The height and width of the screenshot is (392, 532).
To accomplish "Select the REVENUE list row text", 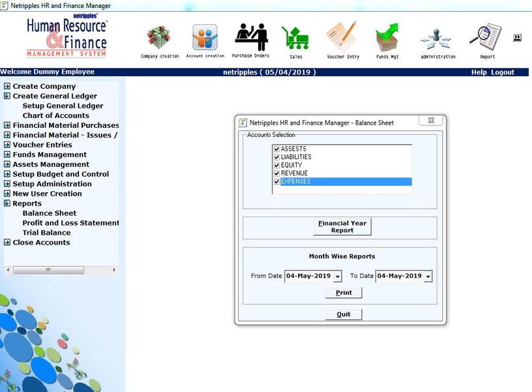I will click(x=294, y=173).
